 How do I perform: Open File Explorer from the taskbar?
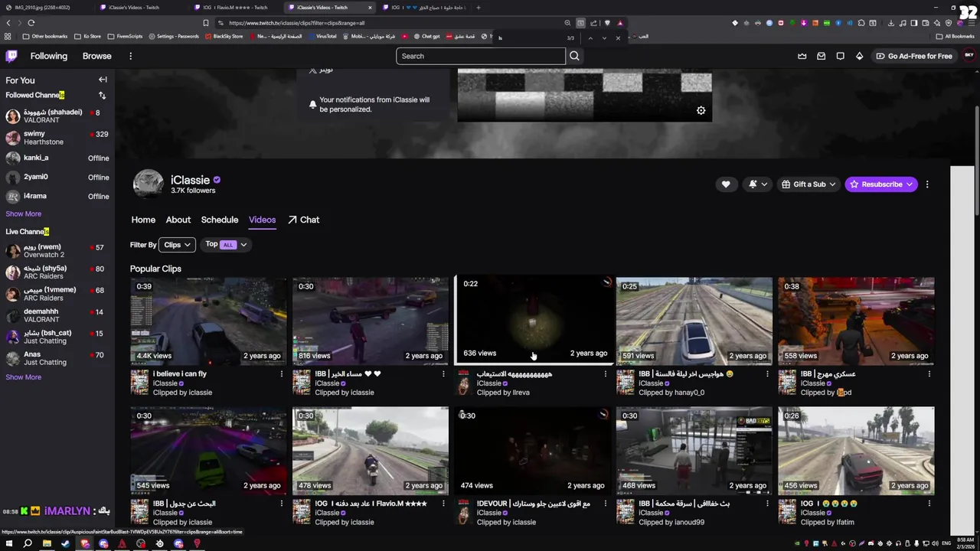(x=47, y=544)
